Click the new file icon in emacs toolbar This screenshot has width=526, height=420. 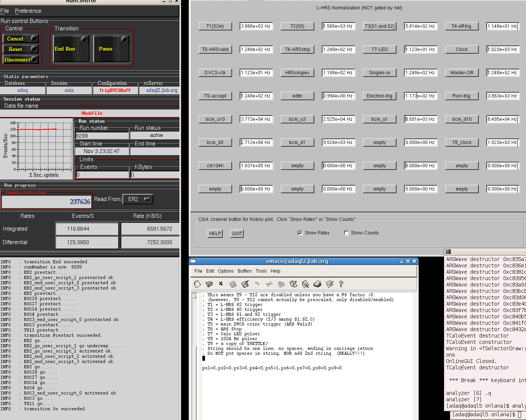click(x=197, y=284)
